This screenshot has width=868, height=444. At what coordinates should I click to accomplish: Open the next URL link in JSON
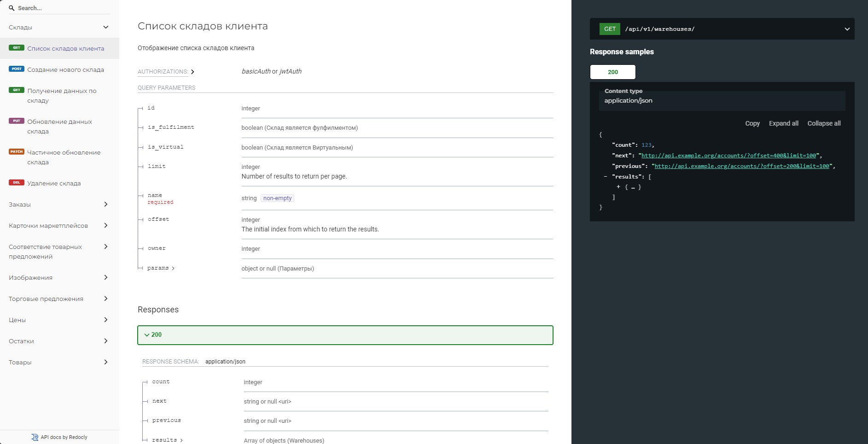[728, 156]
